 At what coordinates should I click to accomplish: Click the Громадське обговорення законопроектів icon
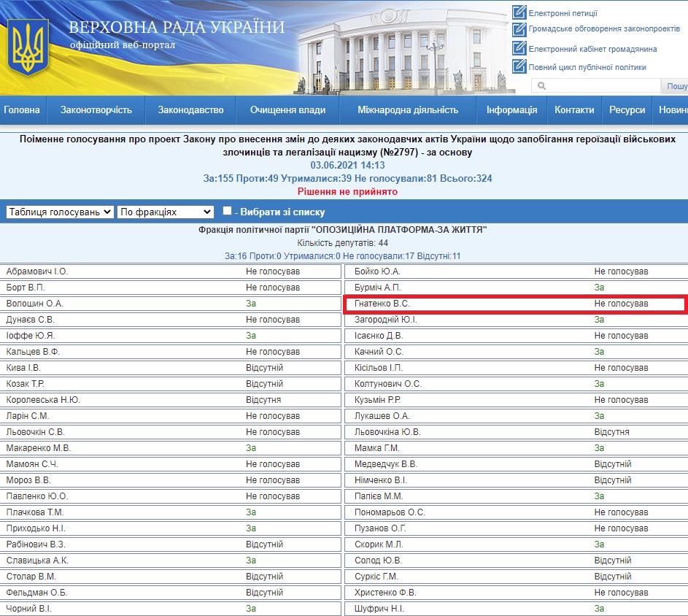(519, 29)
